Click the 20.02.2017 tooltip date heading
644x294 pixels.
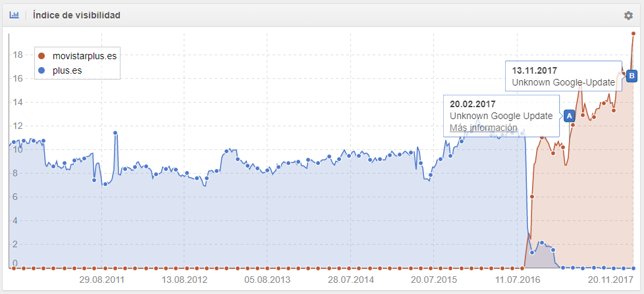point(472,104)
